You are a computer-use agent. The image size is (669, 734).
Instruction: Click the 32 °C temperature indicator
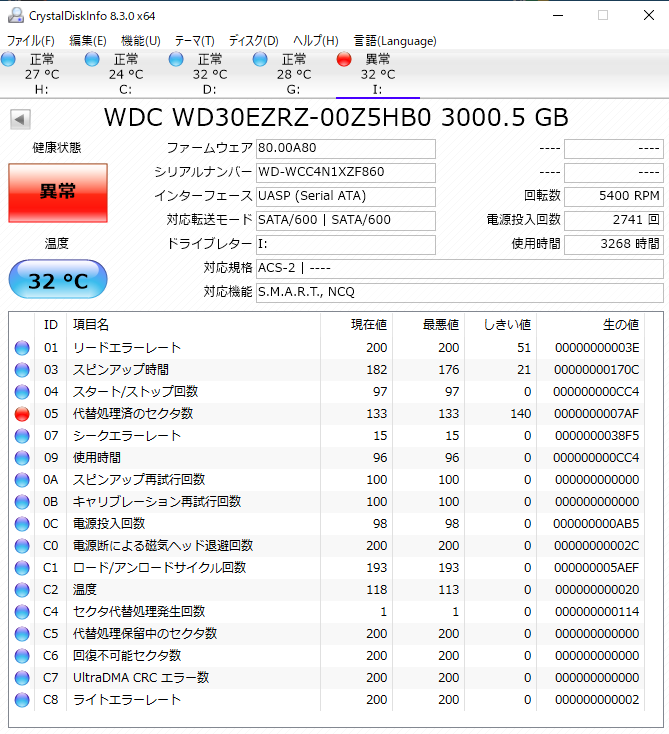(57, 280)
